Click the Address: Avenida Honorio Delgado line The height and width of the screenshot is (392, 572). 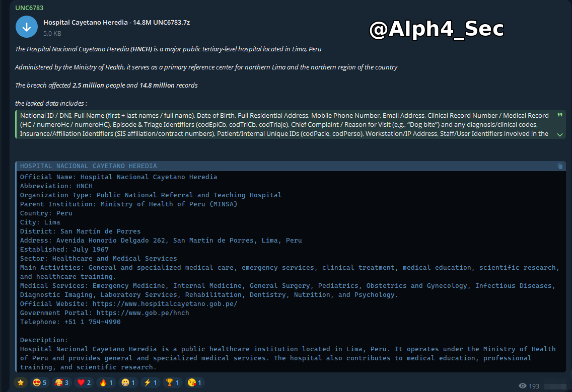click(x=161, y=241)
